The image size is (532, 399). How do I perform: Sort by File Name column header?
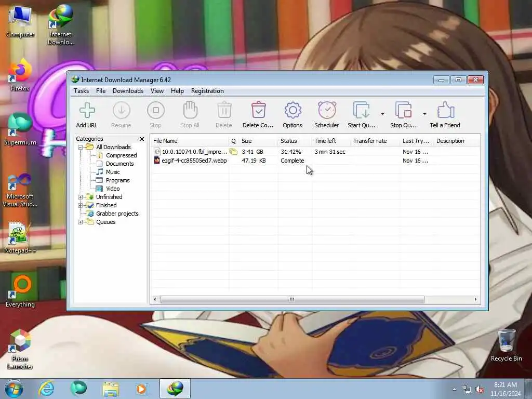(190, 141)
